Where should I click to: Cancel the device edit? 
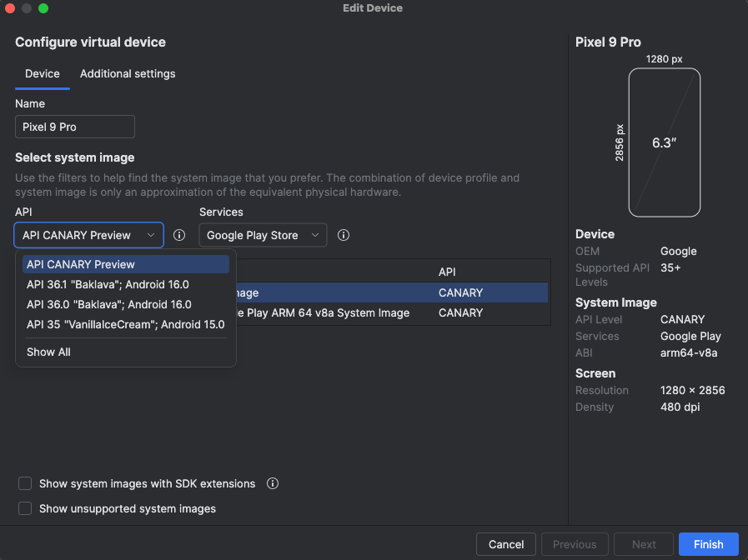505,544
